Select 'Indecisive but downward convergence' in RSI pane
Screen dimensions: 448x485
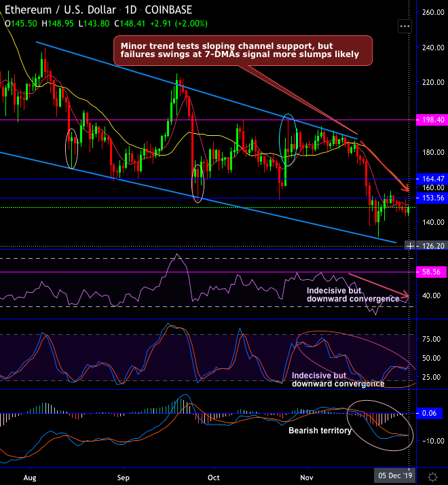[x=353, y=295]
